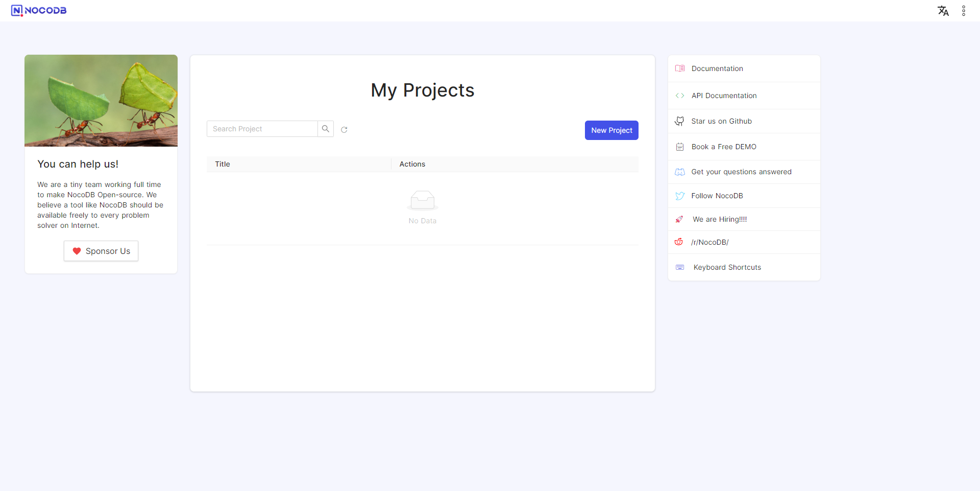The image size is (980, 491).
Task: Click the leafcutter ants image
Action: coord(101,101)
